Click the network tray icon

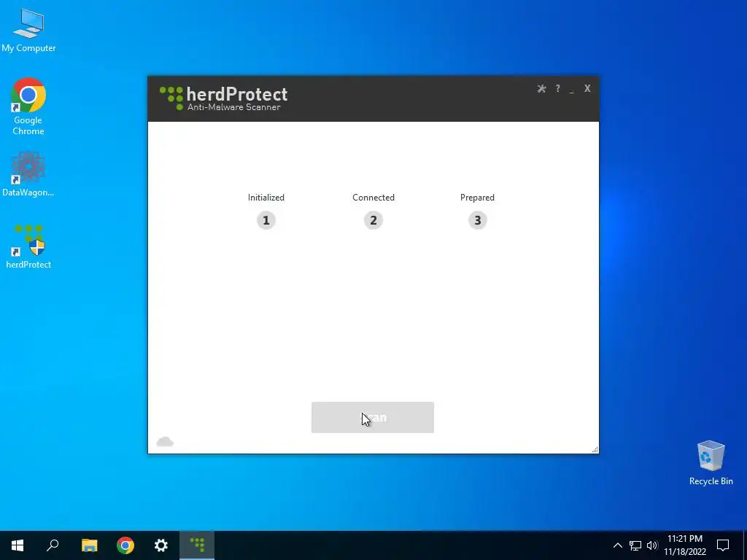point(635,545)
